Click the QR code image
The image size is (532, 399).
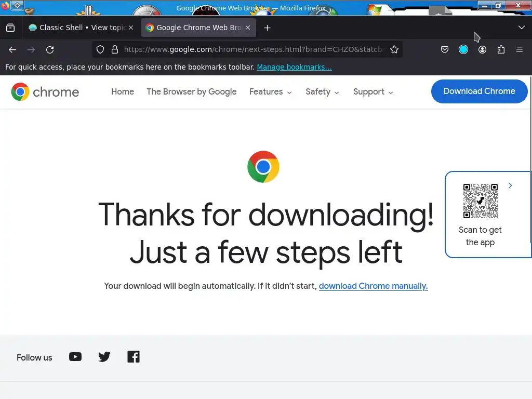point(480,201)
